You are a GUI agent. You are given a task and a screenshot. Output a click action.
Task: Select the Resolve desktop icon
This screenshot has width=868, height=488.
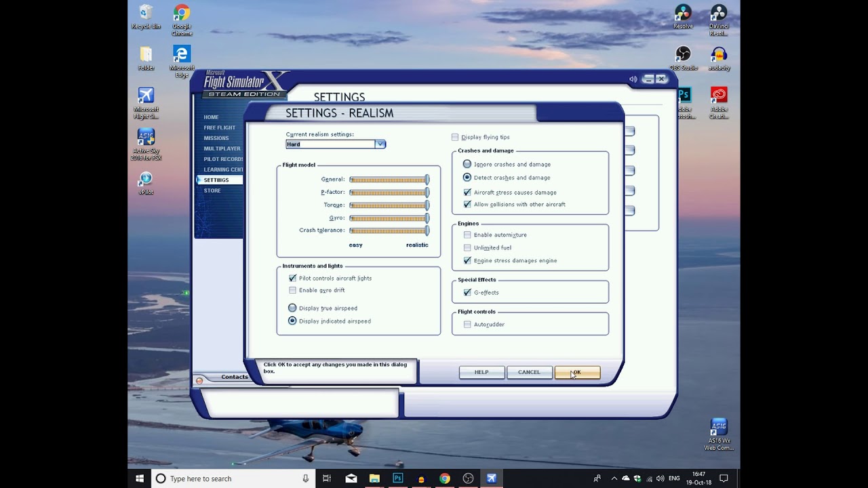(683, 17)
